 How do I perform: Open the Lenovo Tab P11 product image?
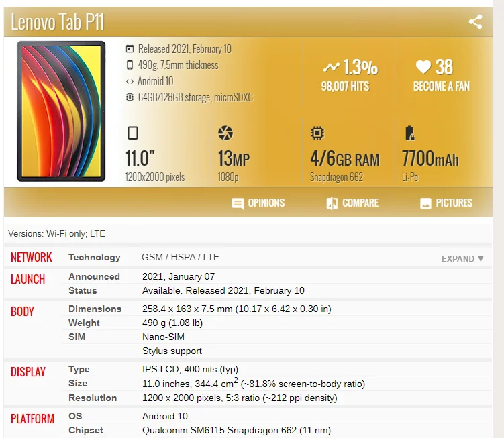click(61, 111)
